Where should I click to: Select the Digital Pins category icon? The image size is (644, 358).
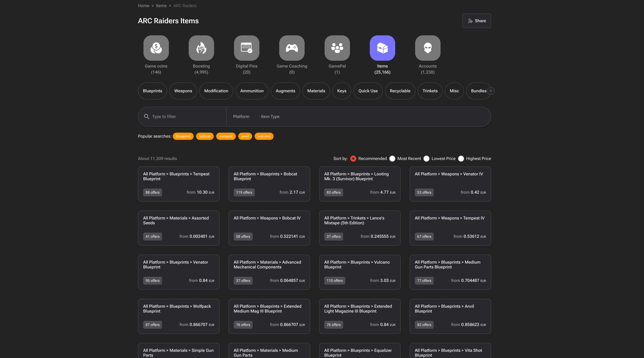pos(247,48)
